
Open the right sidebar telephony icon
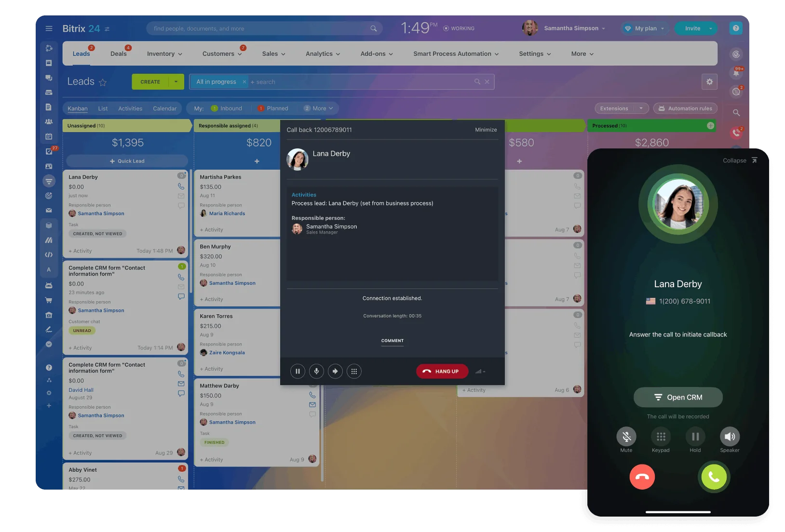(x=736, y=133)
